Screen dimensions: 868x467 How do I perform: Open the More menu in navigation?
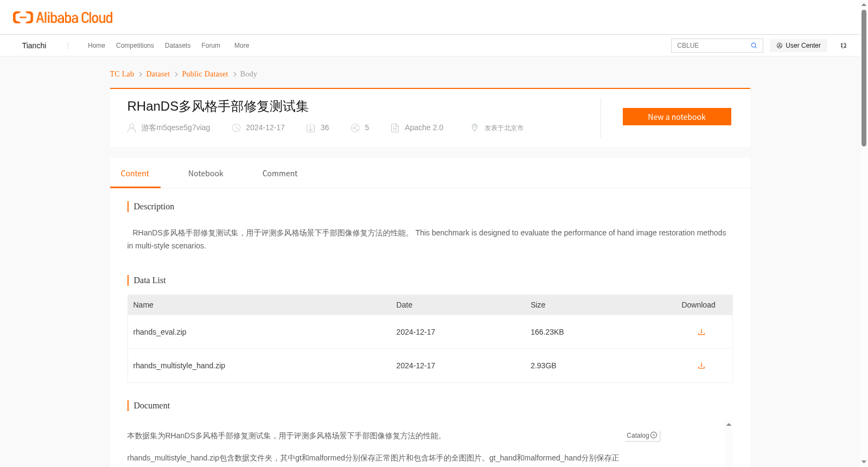point(241,46)
